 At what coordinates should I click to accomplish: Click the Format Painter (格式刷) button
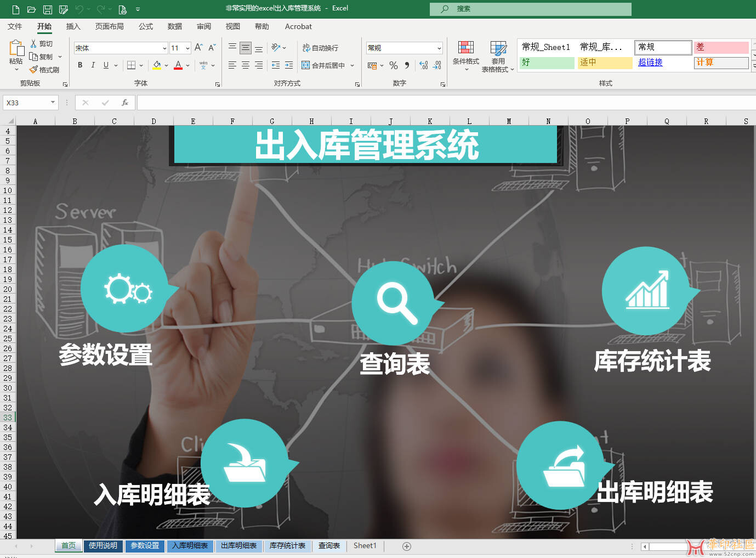44,70
